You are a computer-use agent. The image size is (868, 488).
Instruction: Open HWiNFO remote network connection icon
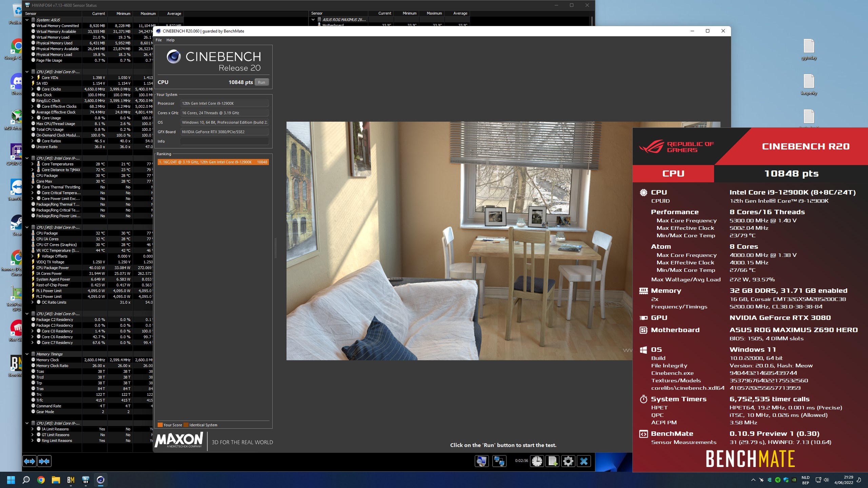coord(499,461)
